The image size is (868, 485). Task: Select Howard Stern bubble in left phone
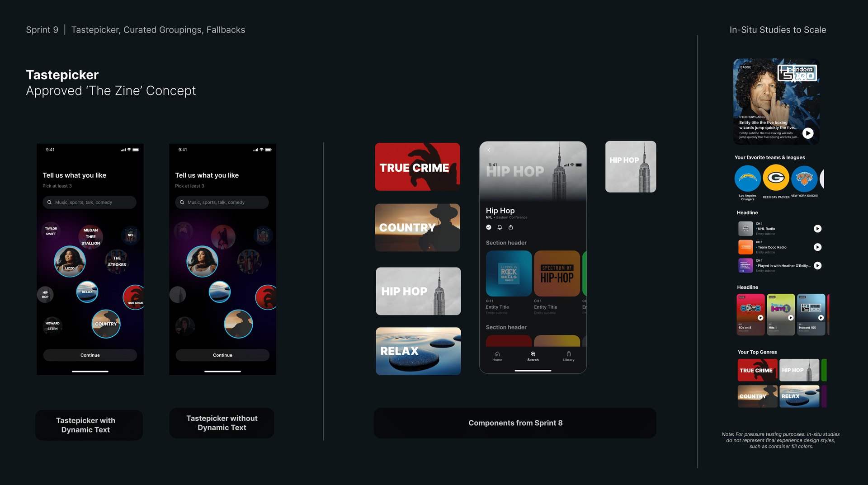[52, 326]
